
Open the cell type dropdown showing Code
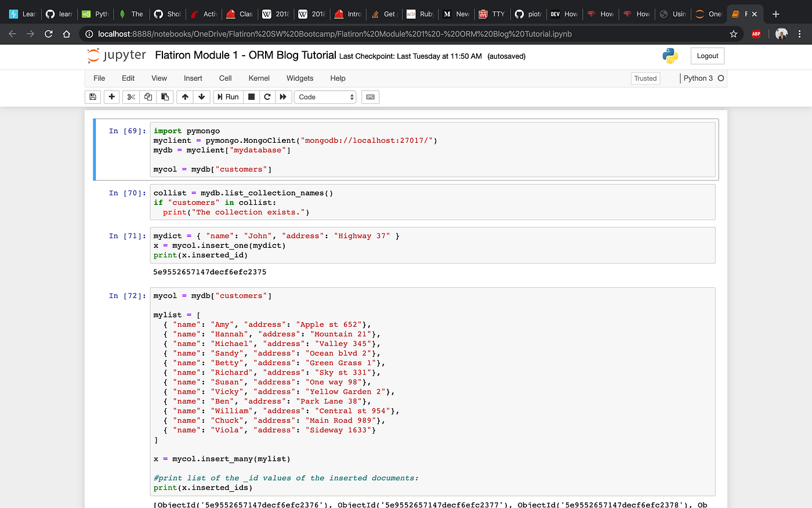point(325,96)
